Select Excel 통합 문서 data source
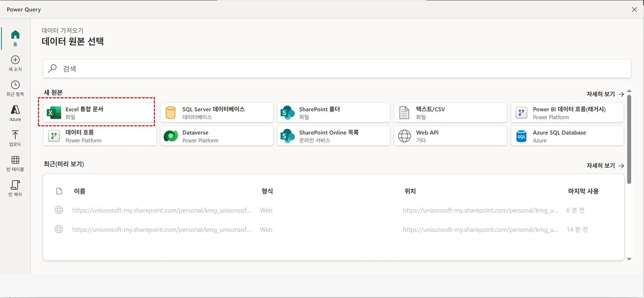Screen dimensions: 644x298 point(99,112)
